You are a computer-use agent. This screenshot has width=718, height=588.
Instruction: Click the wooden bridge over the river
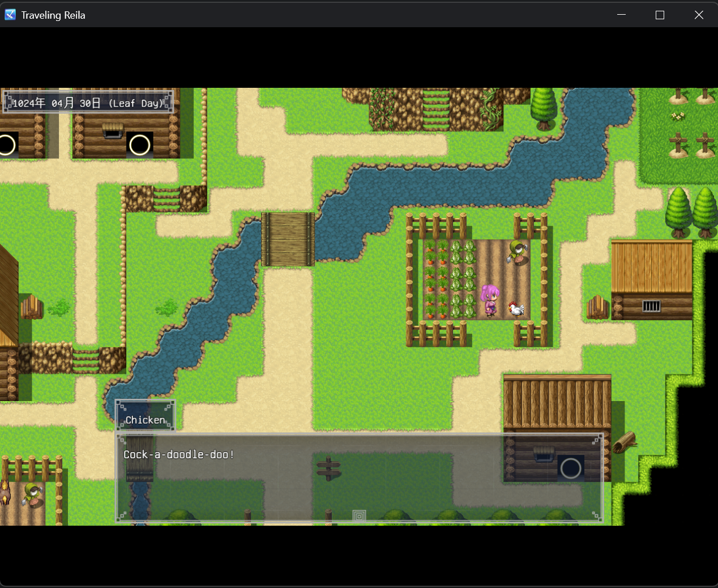click(x=288, y=239)
